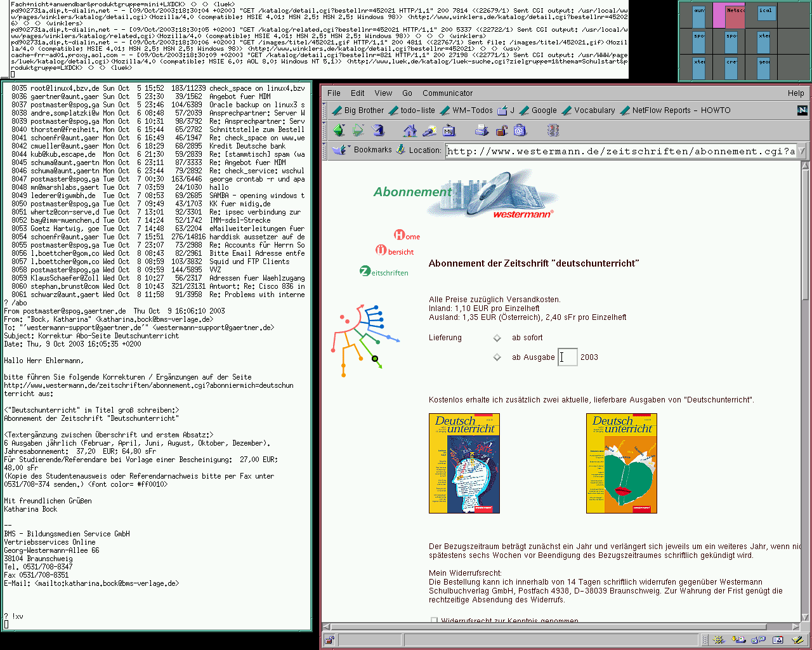Click the status bar security lock icon
The height and width of the screenshot is (650, 812).
[329, 640]
